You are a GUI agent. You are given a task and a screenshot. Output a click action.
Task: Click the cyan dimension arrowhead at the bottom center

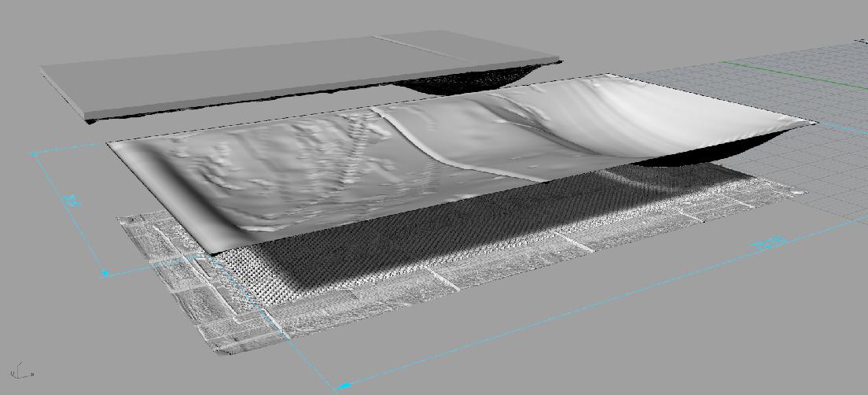(344, 385)
